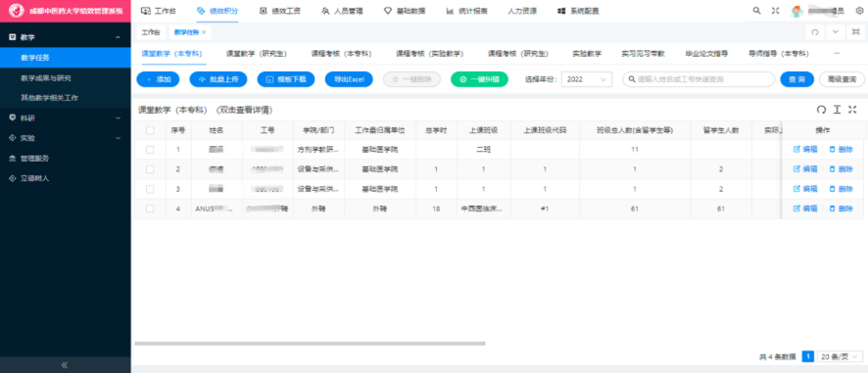This screenshot has width=868, height=373.
Task: Switch to the 工作台 page tab
Action: pyautogui.click(x=151, y=32)
